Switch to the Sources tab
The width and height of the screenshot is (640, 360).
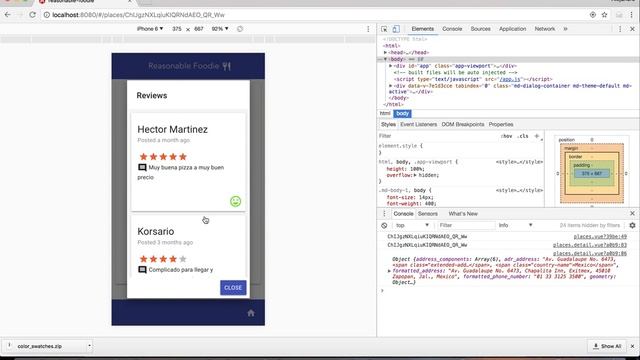coord(480,29)
